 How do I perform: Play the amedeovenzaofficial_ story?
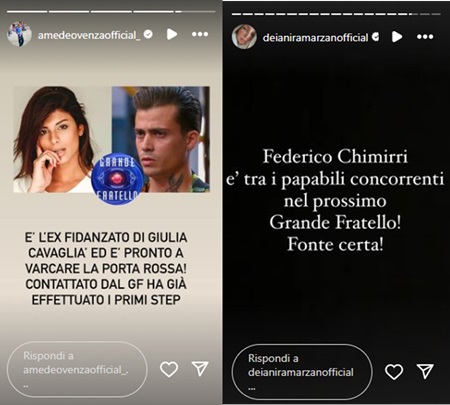coord(172,34)
